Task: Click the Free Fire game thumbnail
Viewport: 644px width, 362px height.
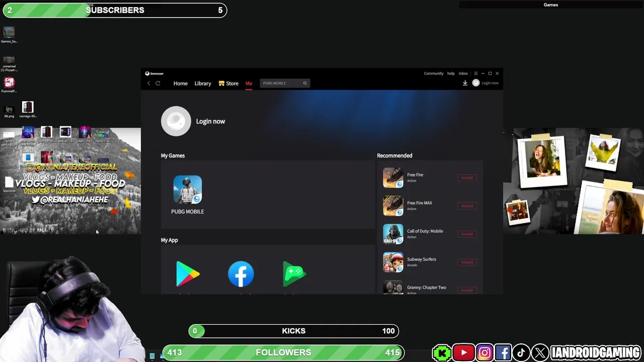Action: [x=393, y=177]
